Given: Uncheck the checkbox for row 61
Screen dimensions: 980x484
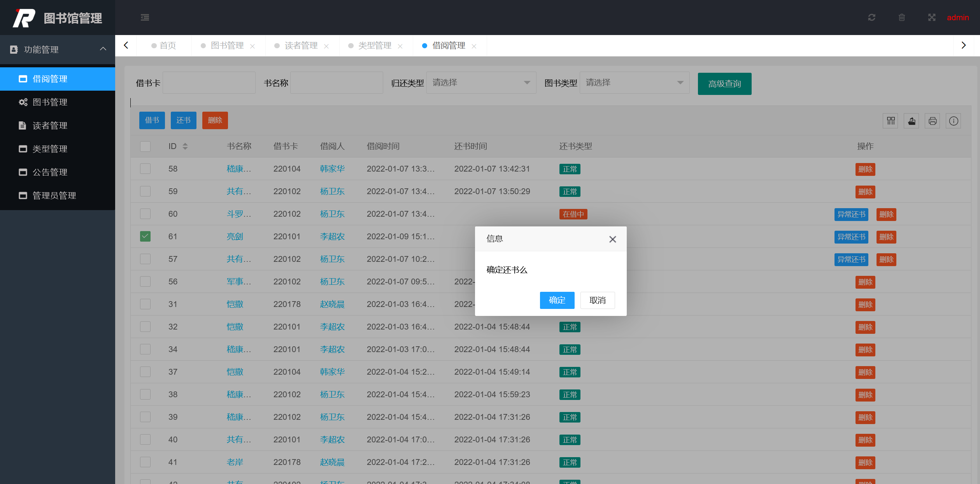Looking at the screenshot, I should point(145,237).
